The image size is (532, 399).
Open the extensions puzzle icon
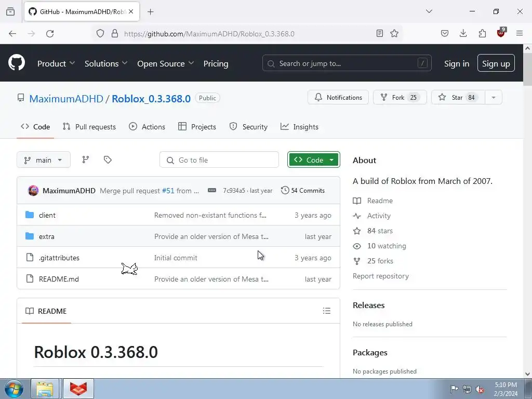point(482,33)
